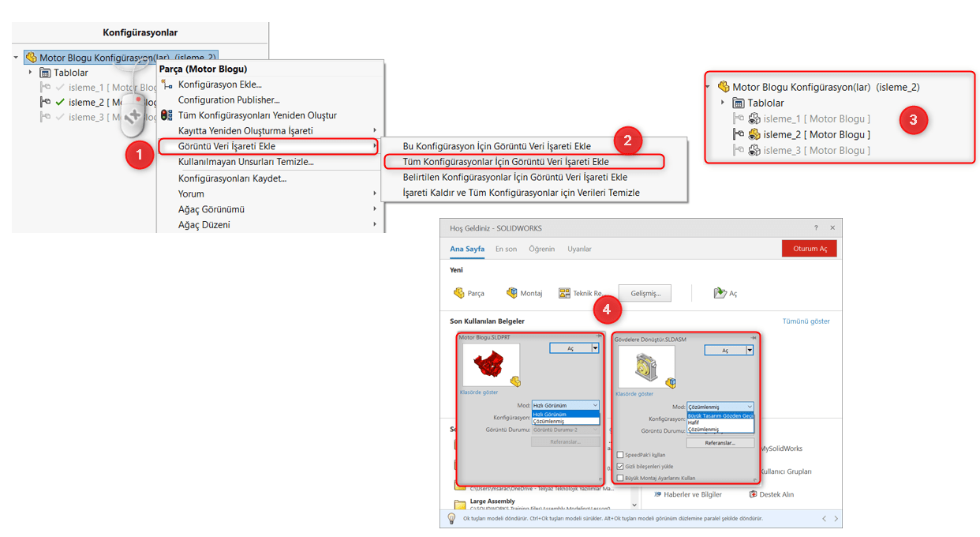Click the Tablolar table icon in the left tree
Screen dimensions: 980x537
coord(45,73)
